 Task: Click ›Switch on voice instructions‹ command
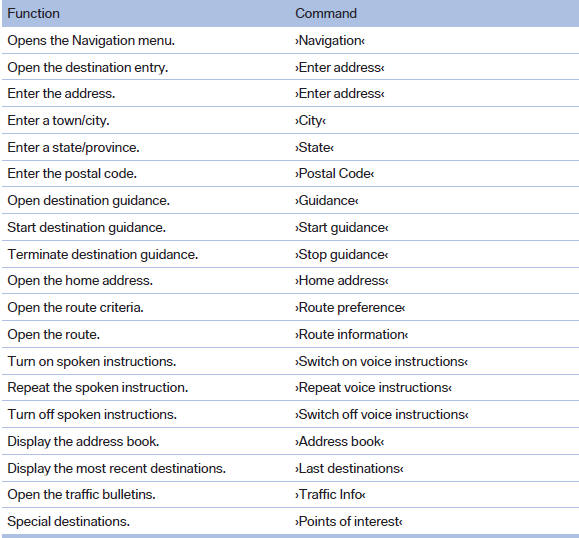click(381, 361)
